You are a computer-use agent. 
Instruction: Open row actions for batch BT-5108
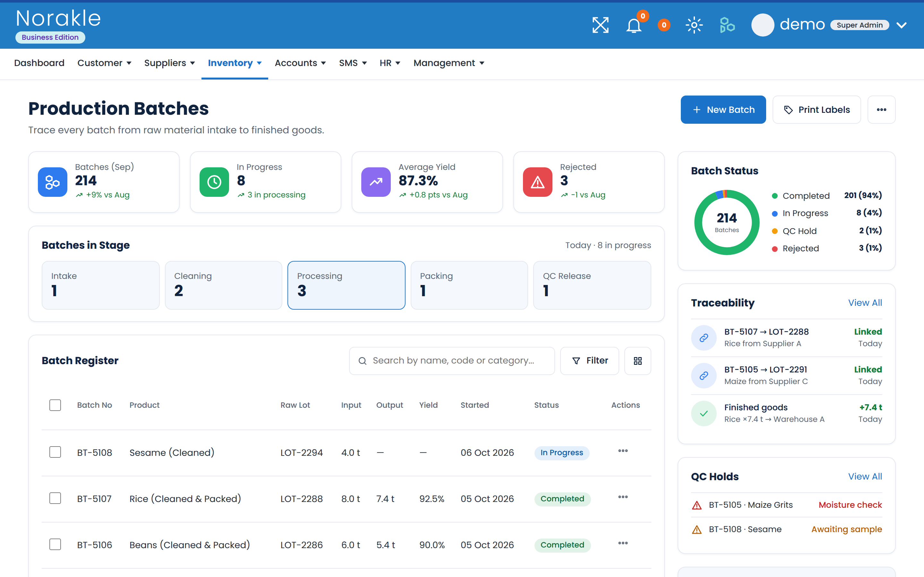coord(623,451)
